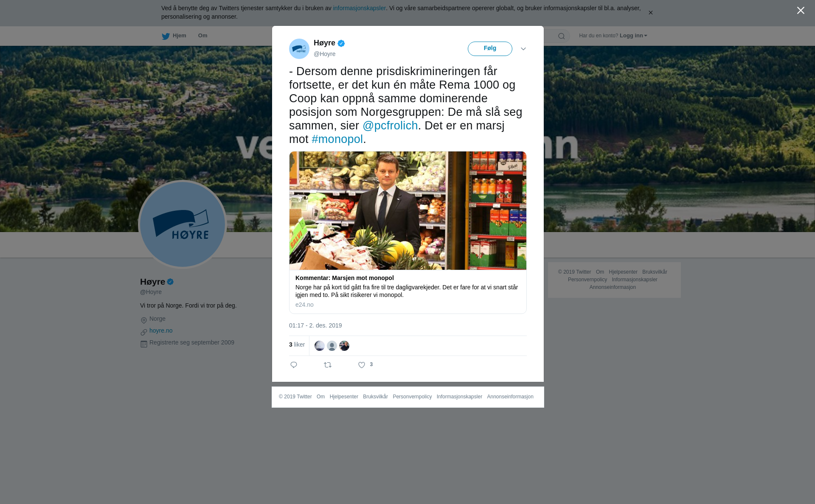815x504 pixels.
Task: Open the #monopol hashtag
Action: coord(337,139)
